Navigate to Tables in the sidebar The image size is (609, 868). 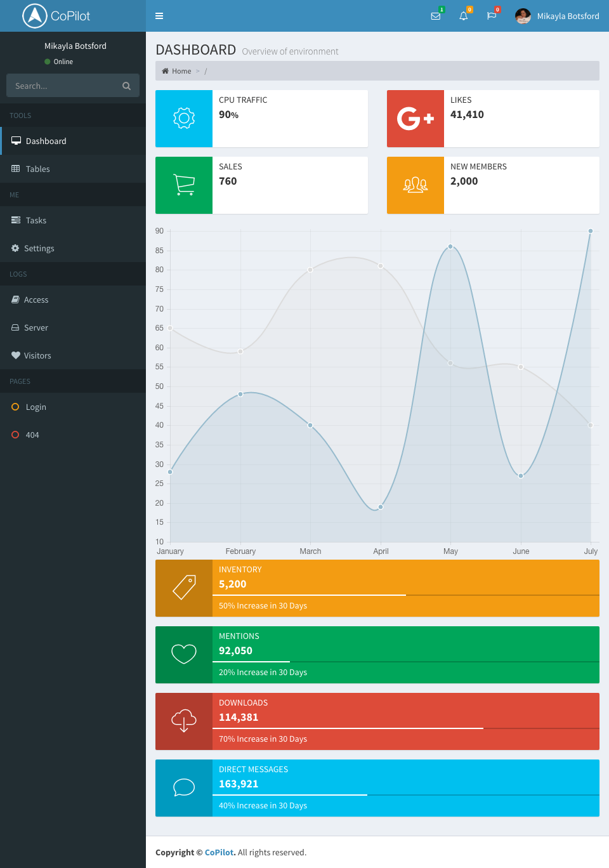pos(38,169)
